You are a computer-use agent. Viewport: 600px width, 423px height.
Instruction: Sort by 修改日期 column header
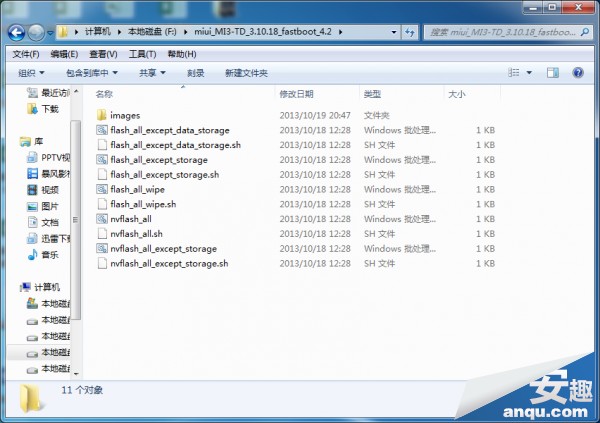pyautogui.click(x=296, y=94)
